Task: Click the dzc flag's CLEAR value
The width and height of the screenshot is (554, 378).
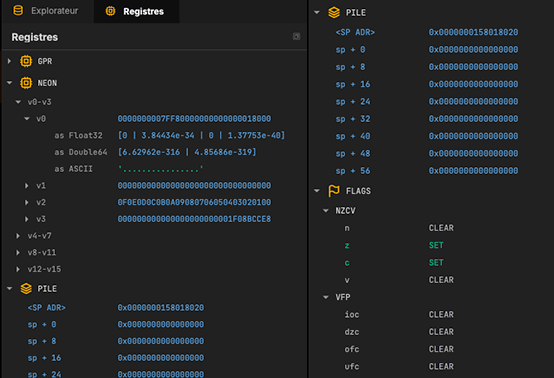Action: click(x=441, y=332)
